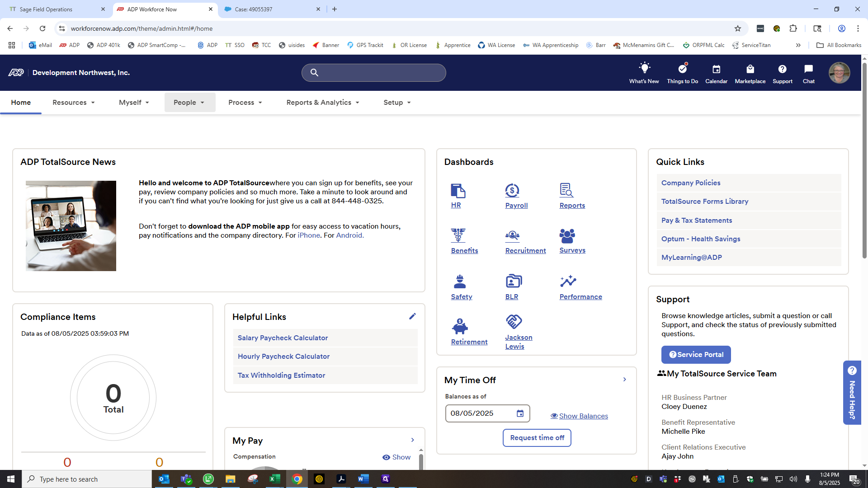Open the Payroll dashboard icon
This screenshot has width=868, height=488.
coord(512,191)
